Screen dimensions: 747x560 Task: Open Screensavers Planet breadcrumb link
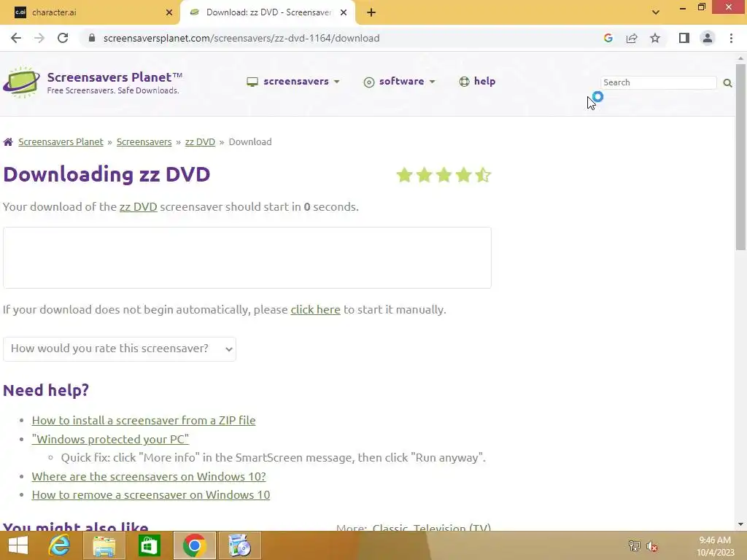tap(61, 142)
